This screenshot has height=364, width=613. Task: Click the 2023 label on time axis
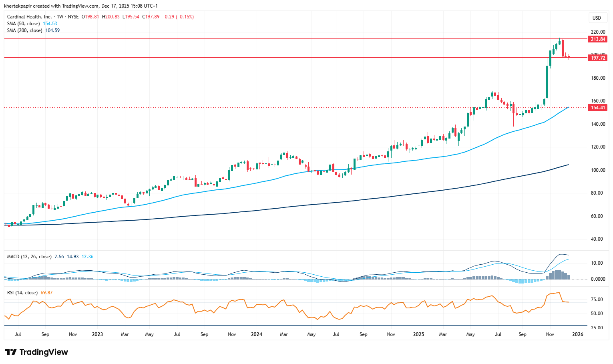[x=97, y=334]
